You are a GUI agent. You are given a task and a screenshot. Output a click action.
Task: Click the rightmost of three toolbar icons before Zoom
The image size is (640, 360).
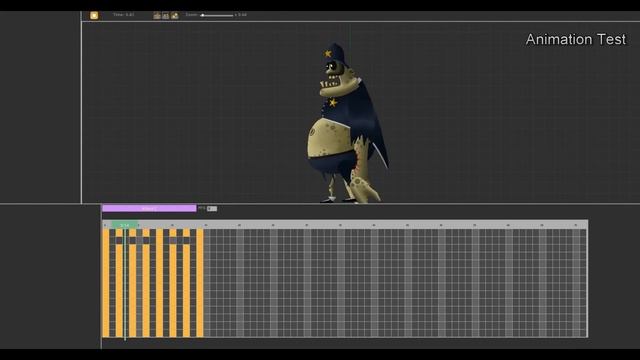pos(175,16)
